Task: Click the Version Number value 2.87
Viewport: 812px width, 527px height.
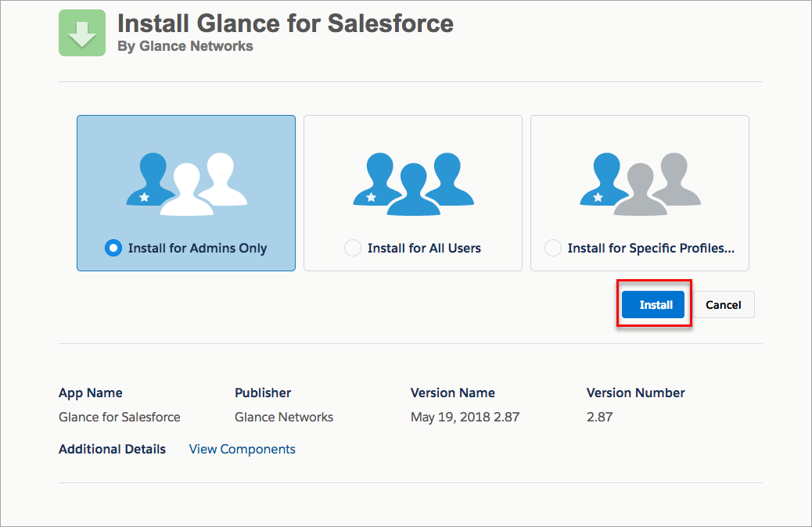Action: pos(600,417)
